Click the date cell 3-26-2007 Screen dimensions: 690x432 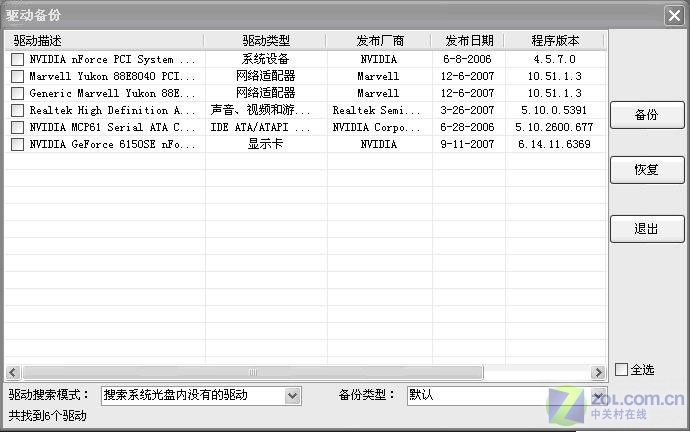[467, 110]
